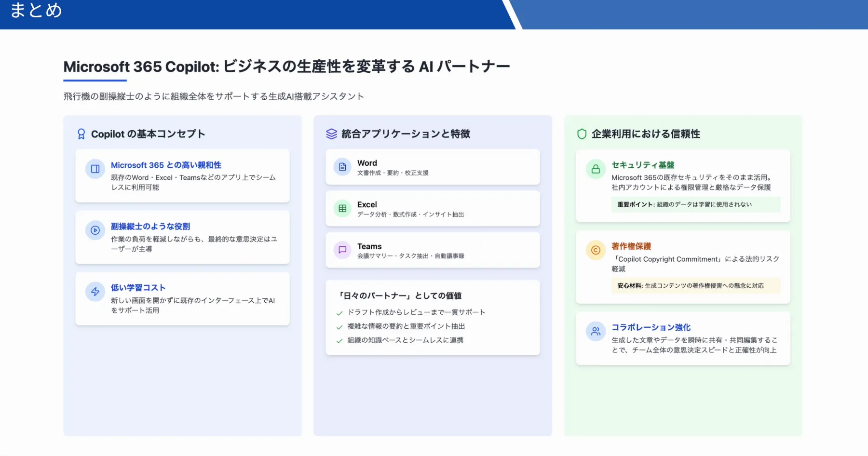Viewport: 868px width, 456px height.
Task: Select the play circle icon for "副操縦士のような役割"
Action: tap(95, 230)
